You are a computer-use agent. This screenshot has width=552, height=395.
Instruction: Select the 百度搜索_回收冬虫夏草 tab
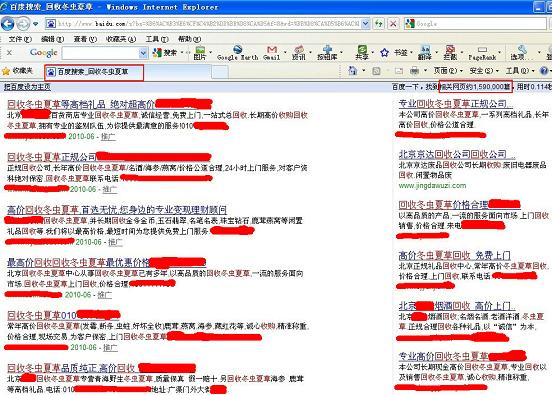pos(94,72)
